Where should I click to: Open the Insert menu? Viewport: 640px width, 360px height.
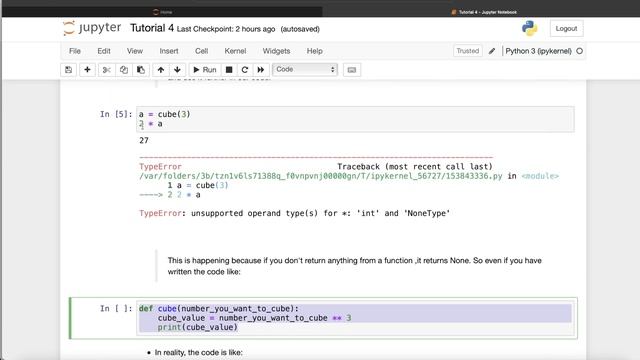click(x=169, y=51)
